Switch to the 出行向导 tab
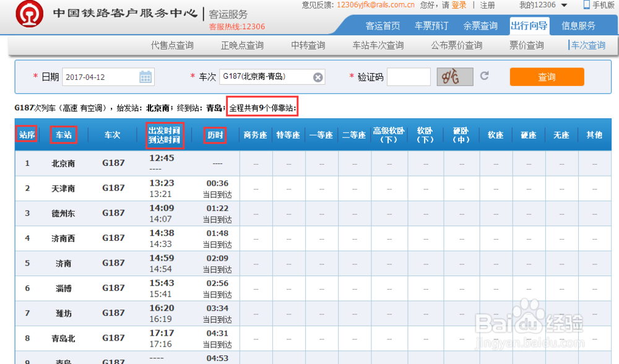The height and width of the screenshot is (364, 619). click(x=529, y=25)
